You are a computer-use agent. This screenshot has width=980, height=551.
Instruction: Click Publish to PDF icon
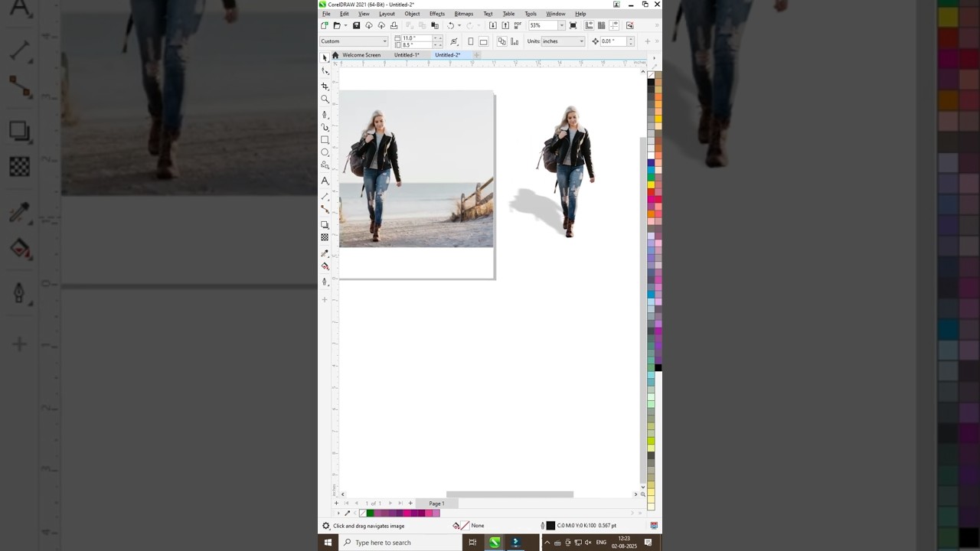(x=518, y=25)
